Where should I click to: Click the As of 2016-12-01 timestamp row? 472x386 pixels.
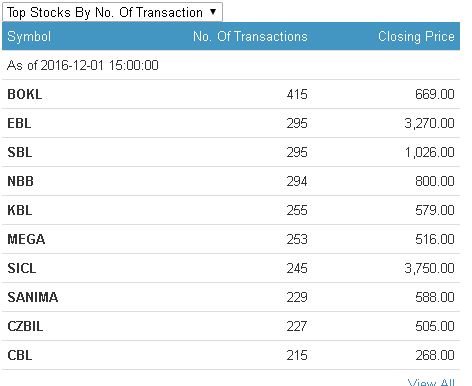click(x=231, y=65)
